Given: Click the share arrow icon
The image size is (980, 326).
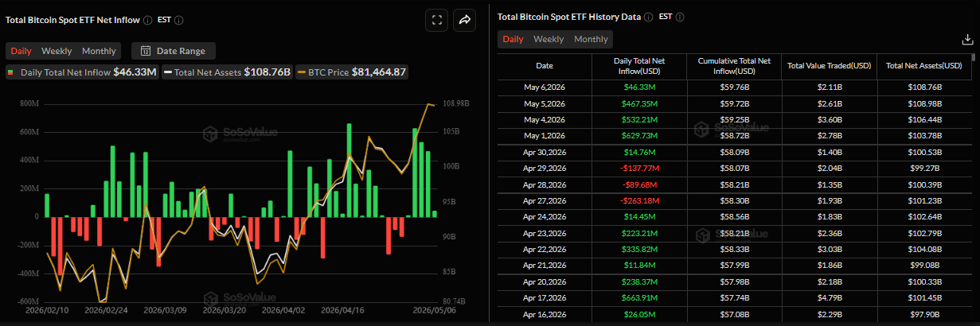Looking at the screenshot, I should pyautogui.click(x=464, y=21).
